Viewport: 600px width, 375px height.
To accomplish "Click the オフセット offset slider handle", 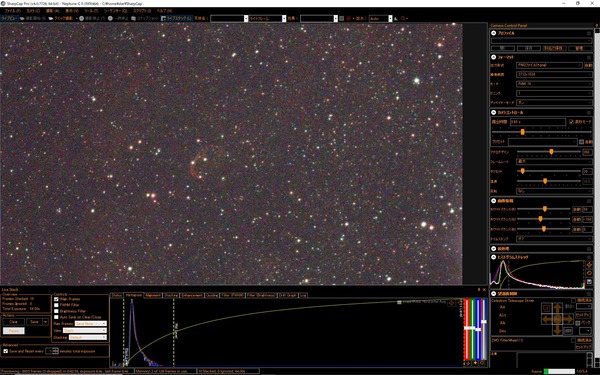I will point(522,171).
